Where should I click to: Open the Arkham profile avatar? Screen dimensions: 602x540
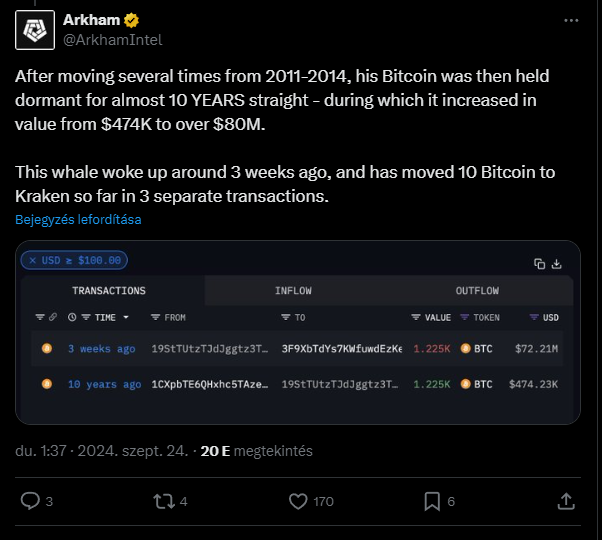click(x=35, y=30)
